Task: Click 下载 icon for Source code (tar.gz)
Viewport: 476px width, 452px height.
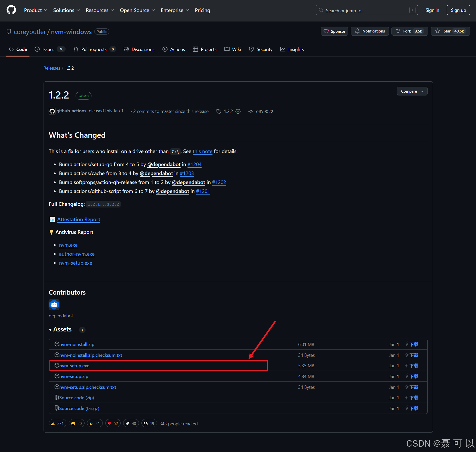Action: (412, 408)
